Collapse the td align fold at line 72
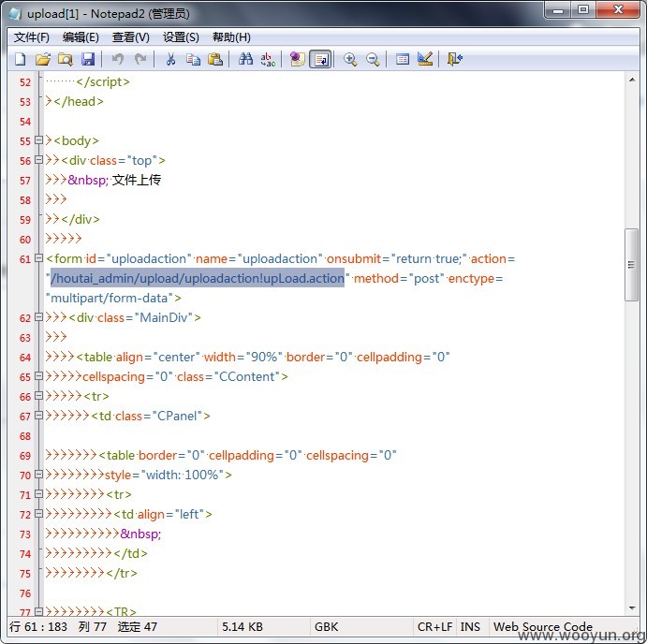 tap(38, 514)
